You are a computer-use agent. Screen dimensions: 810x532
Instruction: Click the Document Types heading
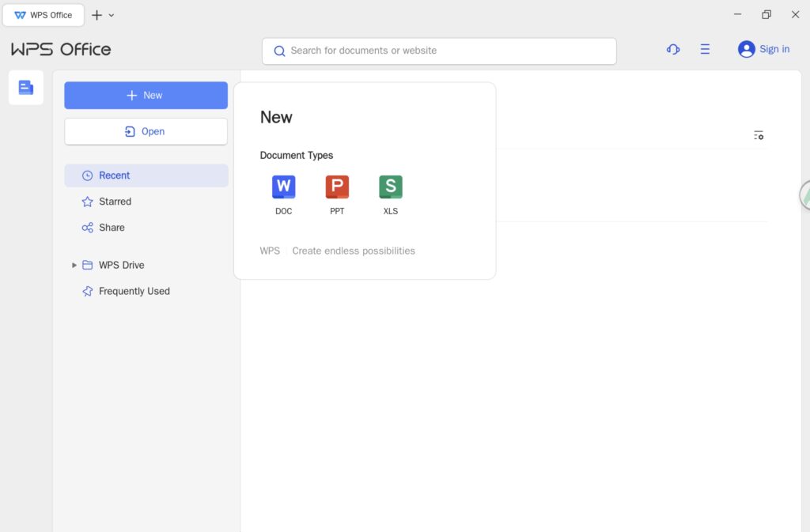click(x=297, y=155)
